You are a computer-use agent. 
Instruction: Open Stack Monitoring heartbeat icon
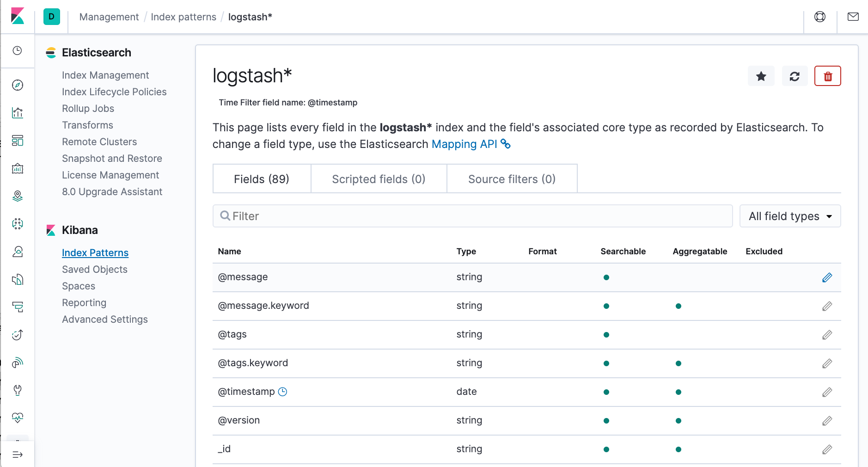pos(18,418)
